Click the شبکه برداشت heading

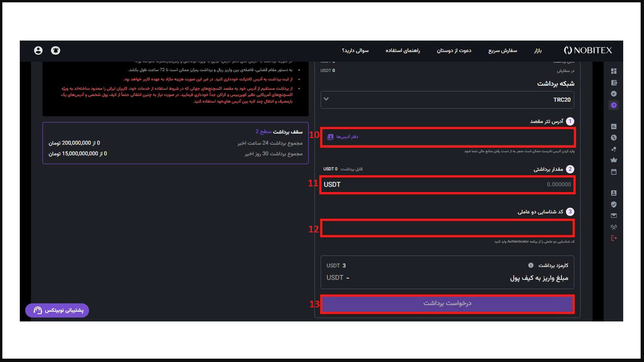556,83
